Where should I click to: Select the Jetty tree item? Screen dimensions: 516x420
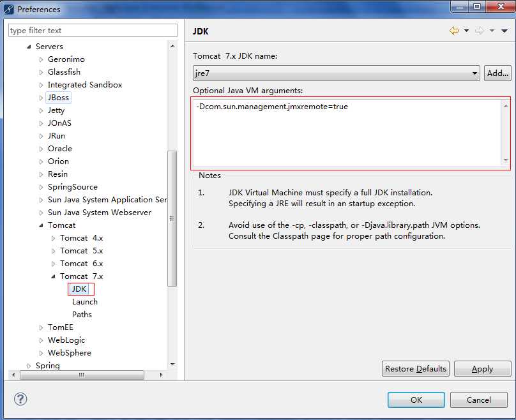56,110
